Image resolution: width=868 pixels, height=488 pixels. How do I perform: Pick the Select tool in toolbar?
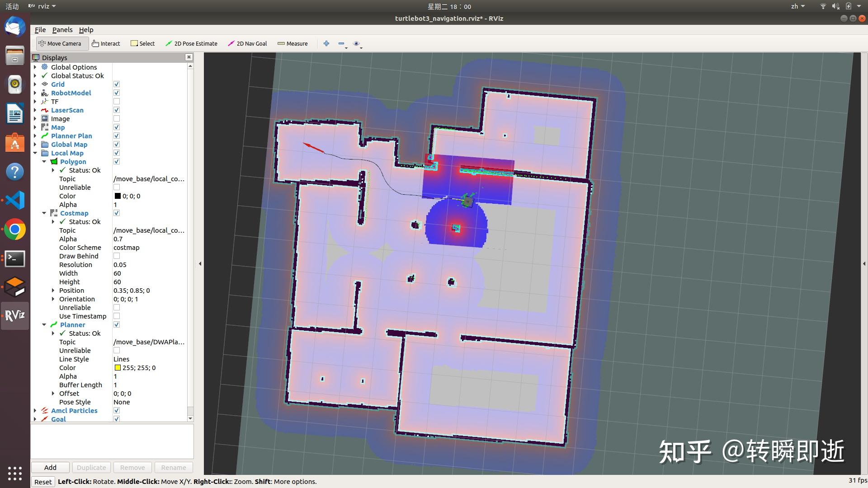coord(142,43)
